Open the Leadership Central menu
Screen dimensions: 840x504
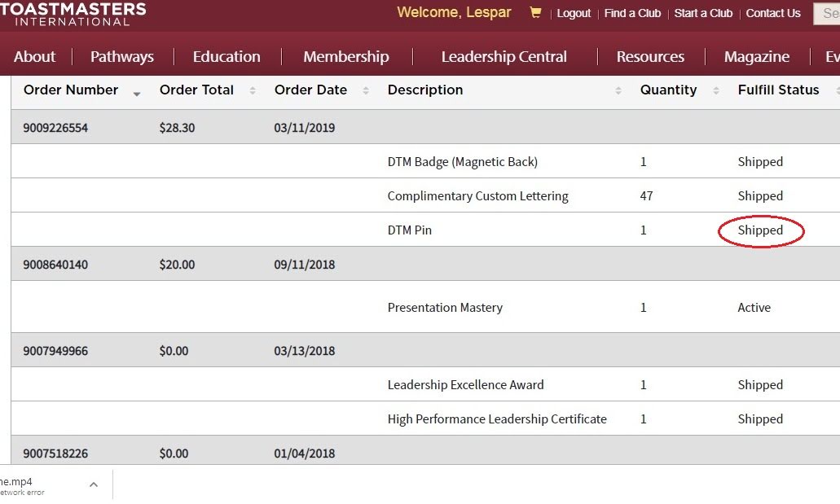(504, 57)
